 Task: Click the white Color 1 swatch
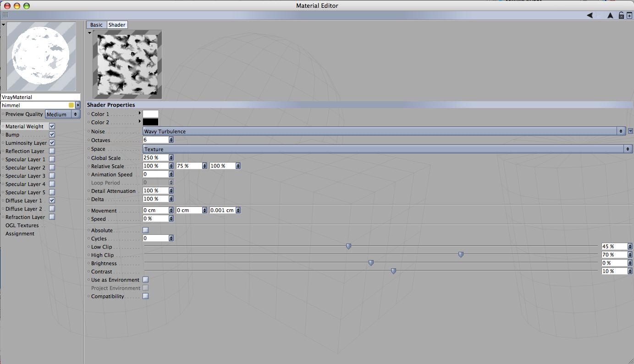click(x=150, y=114)
